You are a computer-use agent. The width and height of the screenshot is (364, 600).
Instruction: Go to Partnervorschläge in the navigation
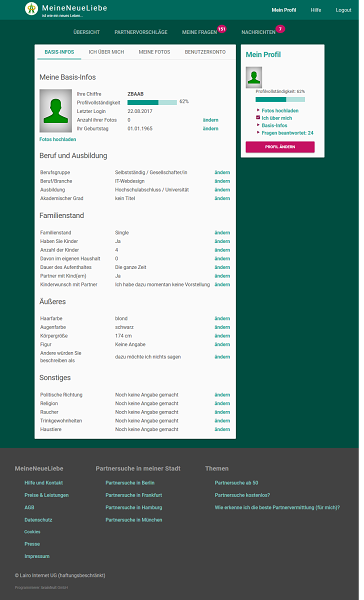[x=141, y=32]
